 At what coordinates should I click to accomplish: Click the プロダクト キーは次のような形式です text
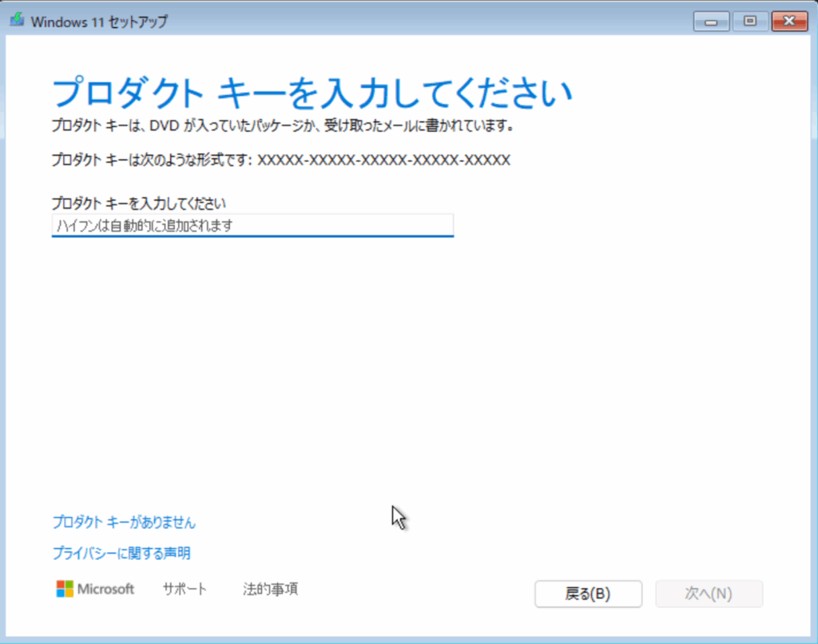click(x=152, y=160)
